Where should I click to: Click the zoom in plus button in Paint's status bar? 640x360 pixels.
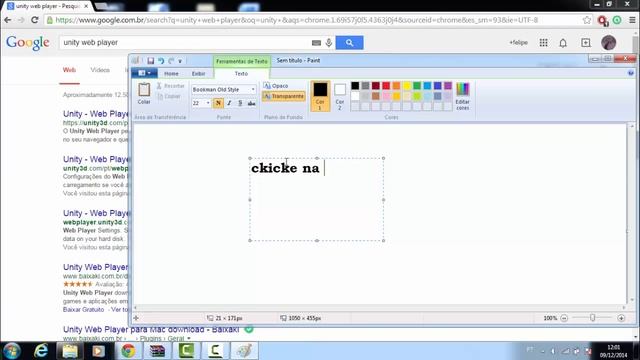tap(621, 318)
